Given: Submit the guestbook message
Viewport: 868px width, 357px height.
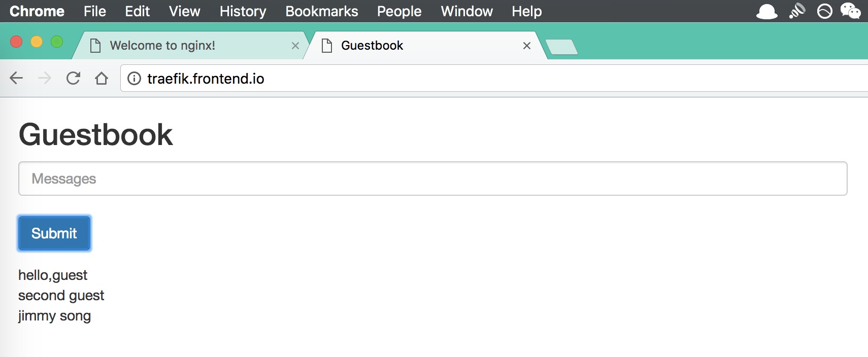Looking at the screenshot, I should click(x=54, y=233).
